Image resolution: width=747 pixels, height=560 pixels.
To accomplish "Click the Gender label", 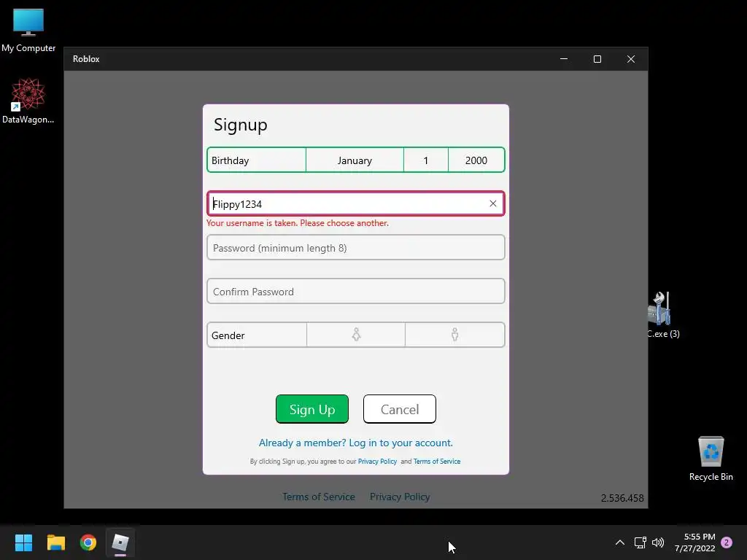I will pos(228,335).
